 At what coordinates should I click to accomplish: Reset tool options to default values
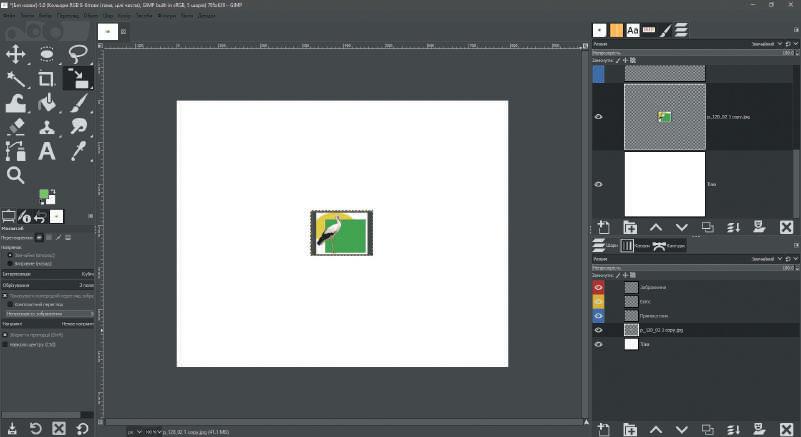82,428
